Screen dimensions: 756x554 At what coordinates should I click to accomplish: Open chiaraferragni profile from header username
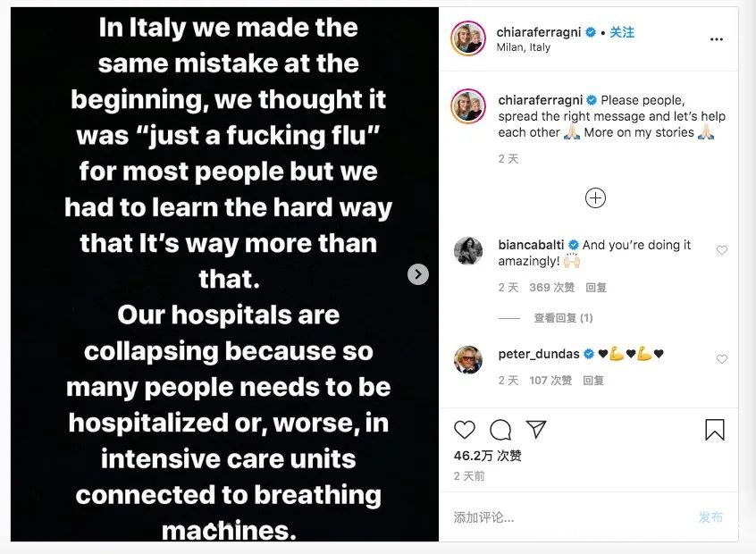(x=540, y=32)
